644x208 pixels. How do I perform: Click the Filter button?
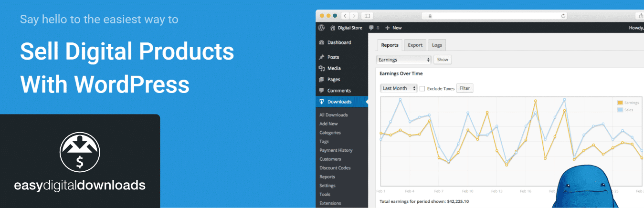click(x=465, y=88)
